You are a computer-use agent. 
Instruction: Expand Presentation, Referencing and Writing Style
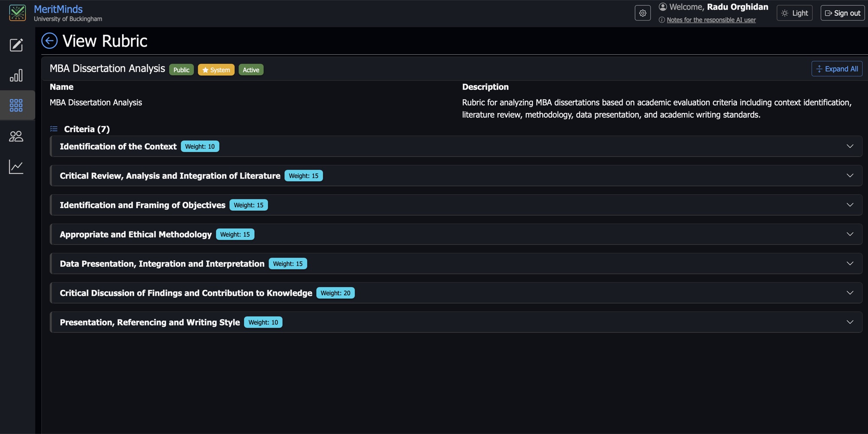(456, 322)
